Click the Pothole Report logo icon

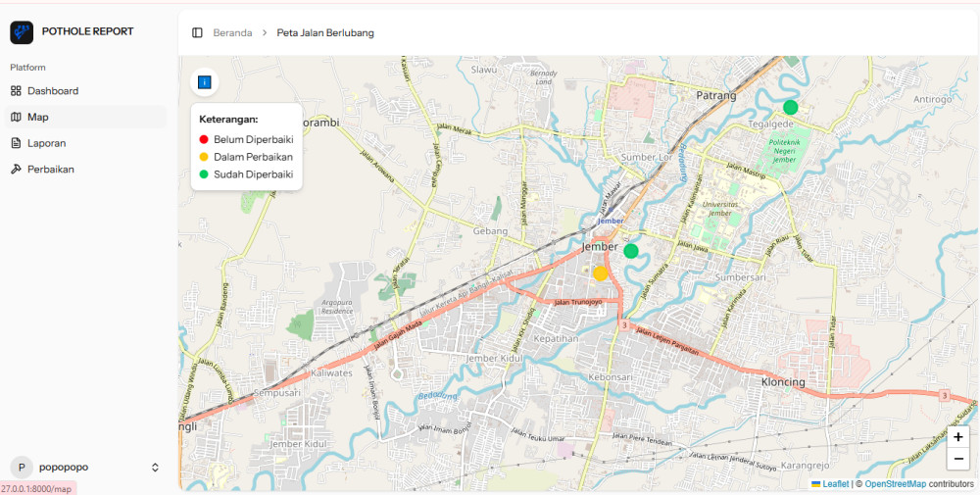tap(22, 32)
